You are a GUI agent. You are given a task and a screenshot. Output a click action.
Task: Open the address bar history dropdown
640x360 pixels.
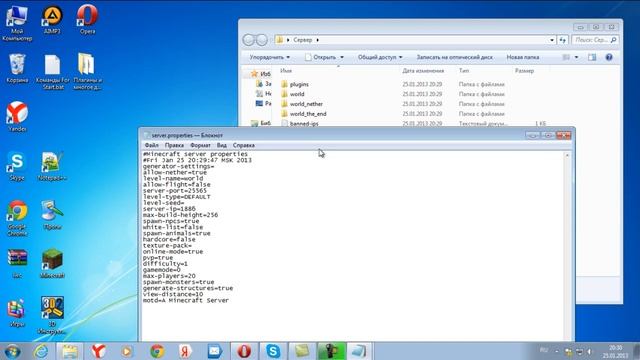(x=552, y=40)
